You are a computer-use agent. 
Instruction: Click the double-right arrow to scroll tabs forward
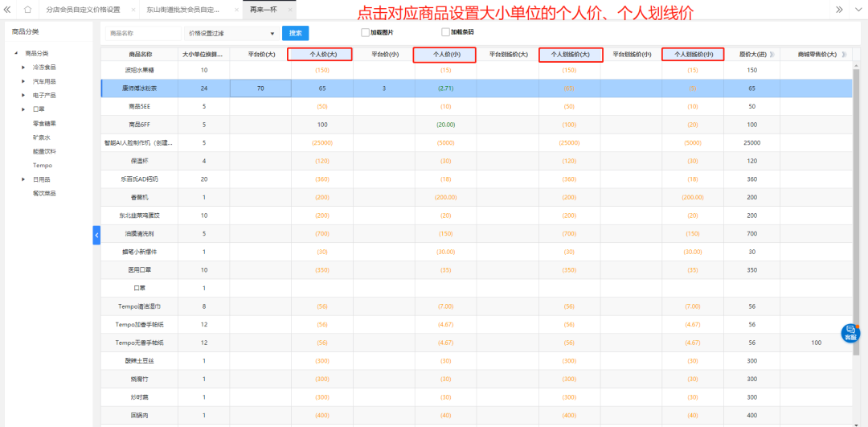(x=839, y=10)
